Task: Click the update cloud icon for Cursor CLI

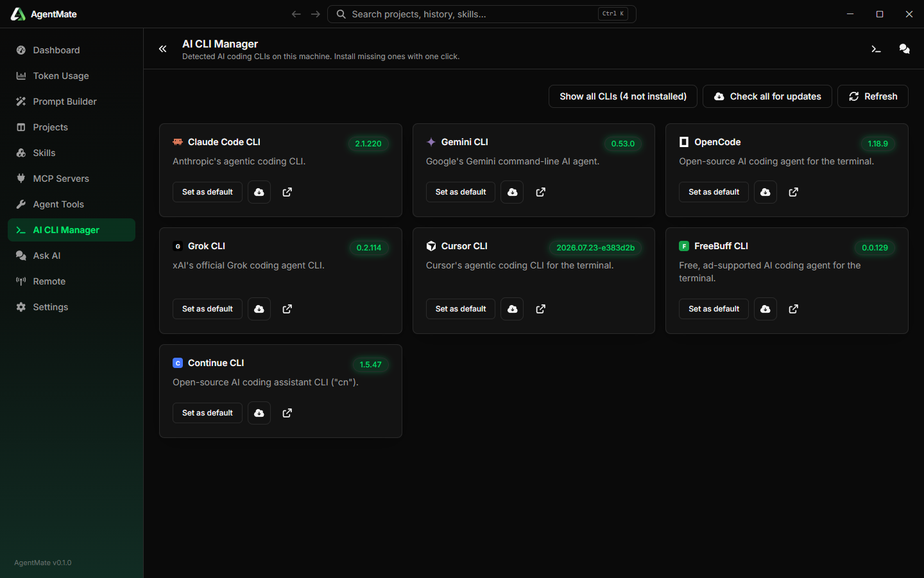Action: [x=512, y=309]
